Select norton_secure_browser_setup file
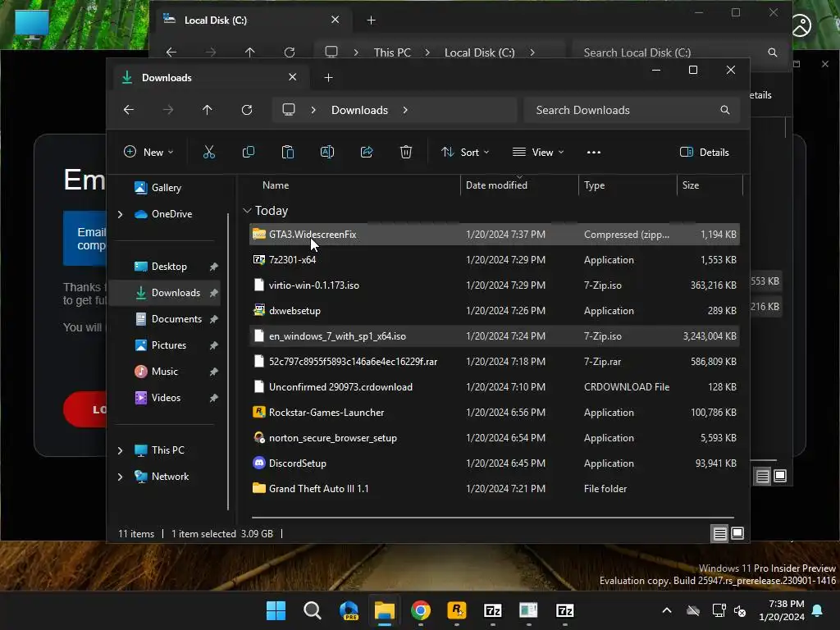Viewport: 840px width, 630px height. (x=494, y=438)
